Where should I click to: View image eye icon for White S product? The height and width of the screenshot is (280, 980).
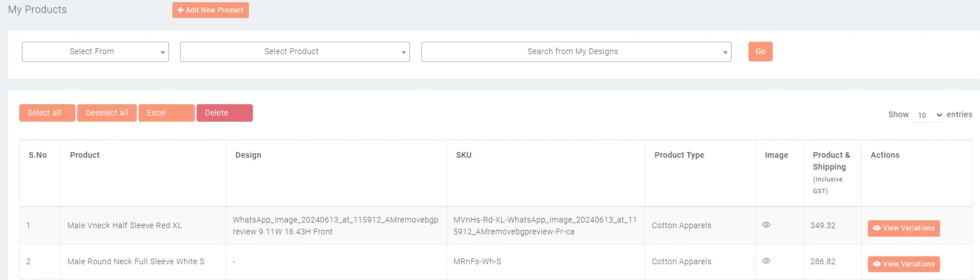pos(766,261)
